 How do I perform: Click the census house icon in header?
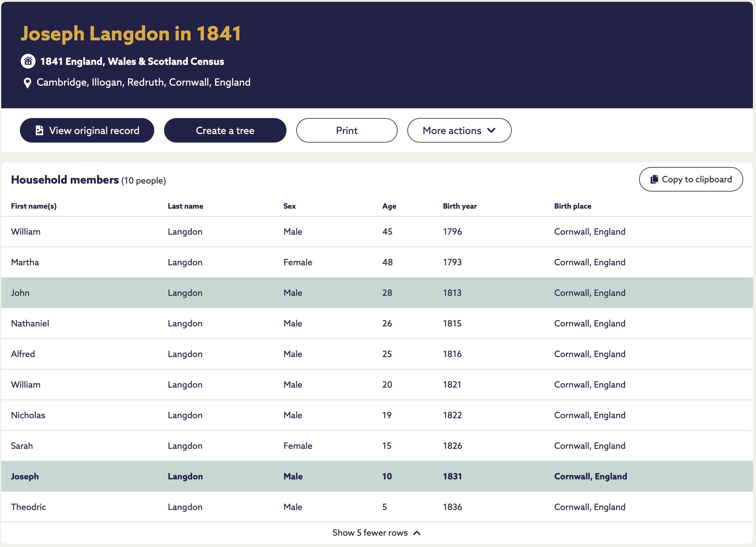point(28,61)
